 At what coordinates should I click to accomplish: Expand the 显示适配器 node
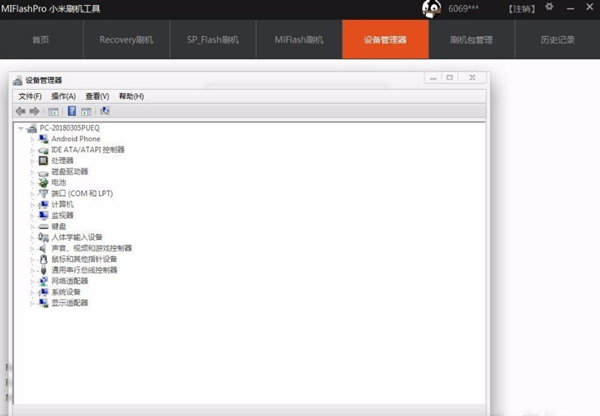tap(33, 303)
